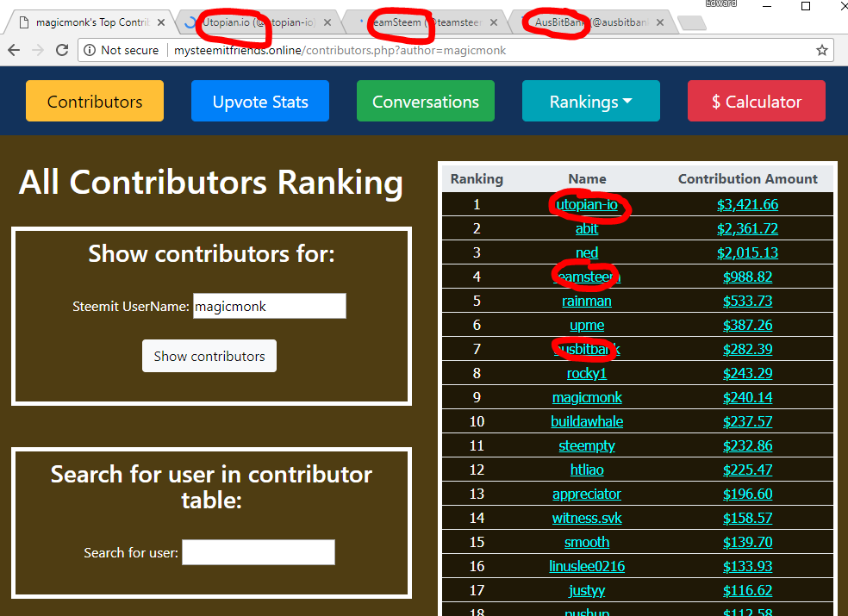Open the Upvote Stats page
This screenshot has height=616, width=848.
[260, 101]
